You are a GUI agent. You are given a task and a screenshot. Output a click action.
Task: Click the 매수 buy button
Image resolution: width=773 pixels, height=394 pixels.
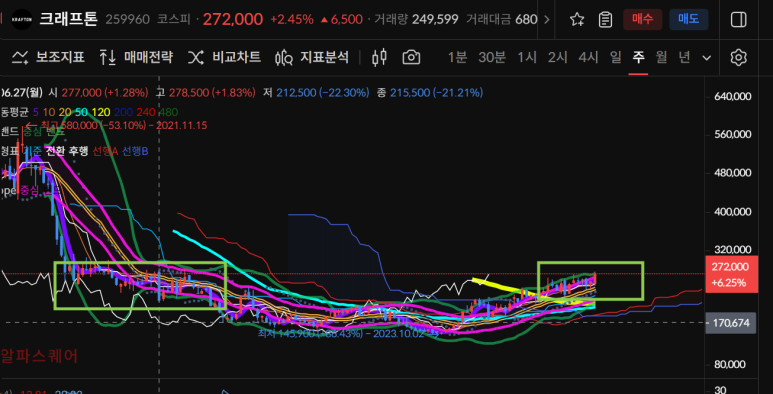(642, 19)
